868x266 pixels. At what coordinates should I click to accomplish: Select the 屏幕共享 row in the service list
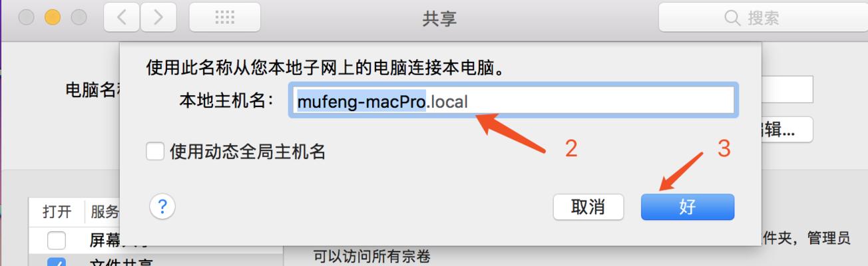pos(156,240)
